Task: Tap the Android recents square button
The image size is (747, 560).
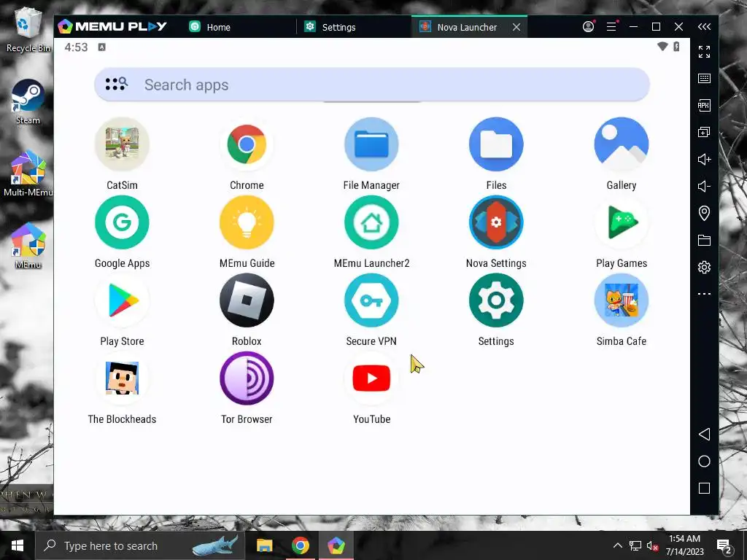Action: point(704,488)
